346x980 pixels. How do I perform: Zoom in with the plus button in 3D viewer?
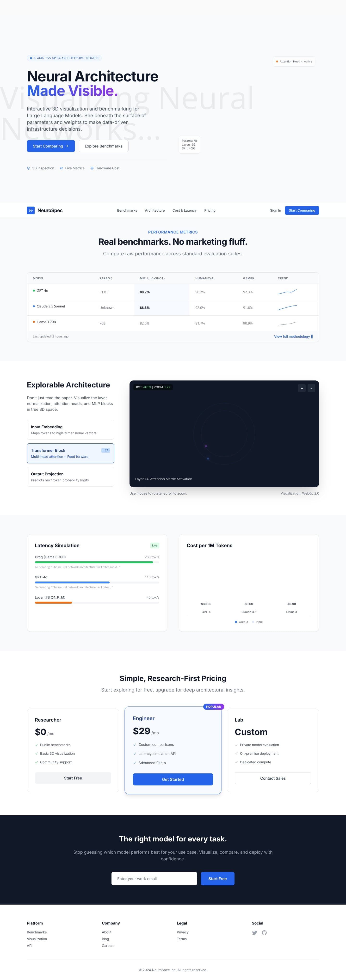302,388
